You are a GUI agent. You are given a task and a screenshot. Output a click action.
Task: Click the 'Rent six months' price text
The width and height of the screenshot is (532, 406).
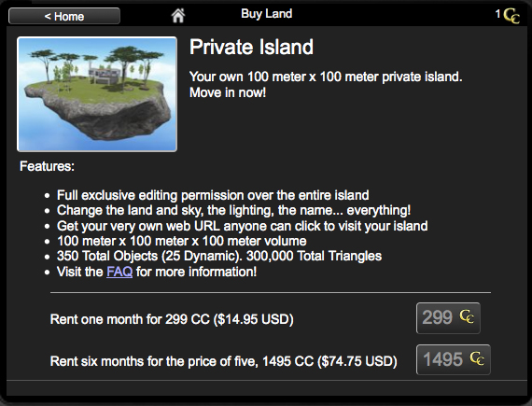click(224, 361)
